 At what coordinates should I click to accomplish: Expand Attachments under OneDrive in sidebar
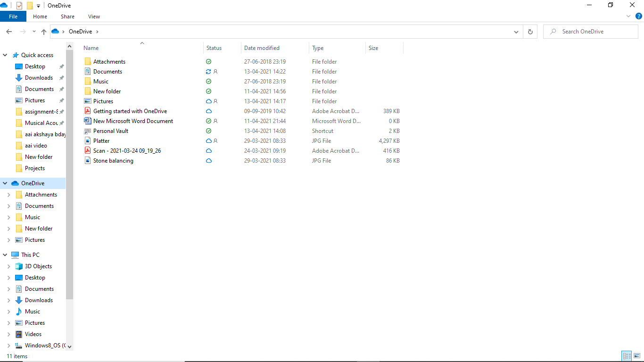coord(9,195)
